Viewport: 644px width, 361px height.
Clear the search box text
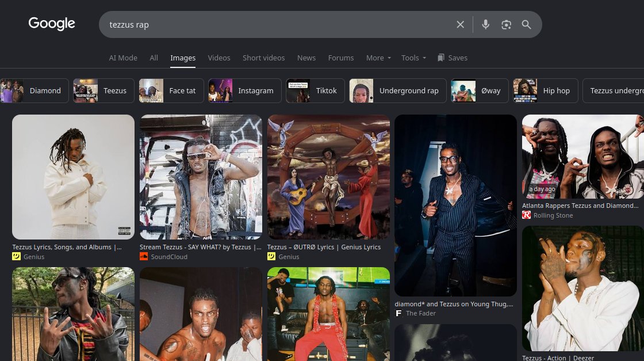point(461,25)
